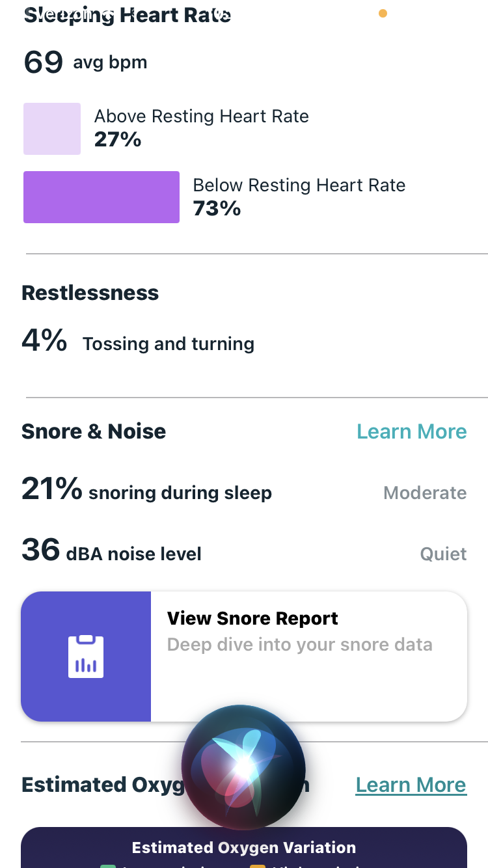
Task: Tap the Snore & Noise heading
Action: [94, 431]
